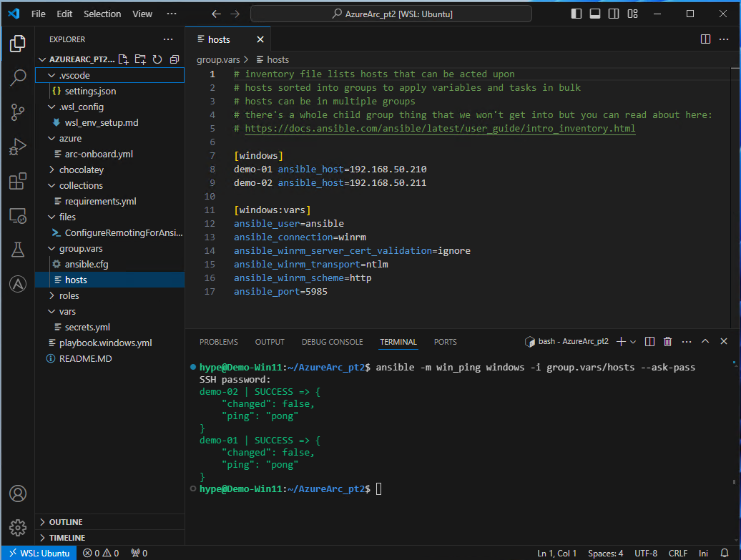
Task: Open the Selection menu
Action: coord(102,14)
